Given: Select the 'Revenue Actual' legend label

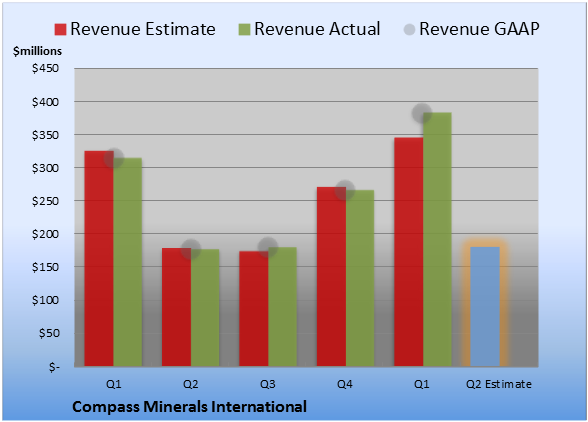Looking at the screenshot, I should 317,29.
